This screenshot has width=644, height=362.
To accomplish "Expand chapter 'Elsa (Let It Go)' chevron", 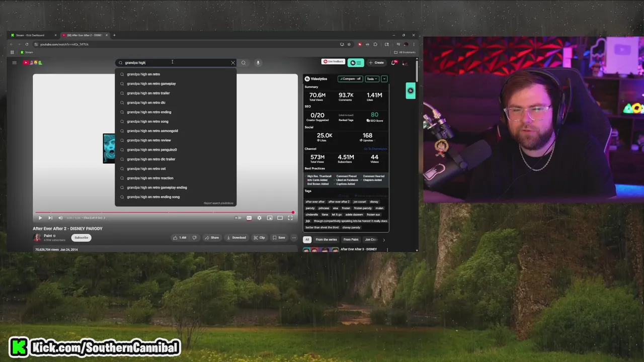I will click(104, 218).
